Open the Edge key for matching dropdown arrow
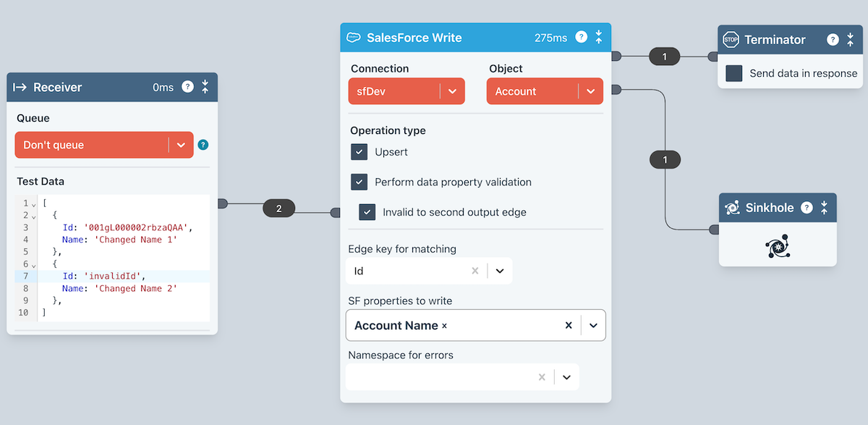The width and height of the screenshot is (868, 425). 500,271
